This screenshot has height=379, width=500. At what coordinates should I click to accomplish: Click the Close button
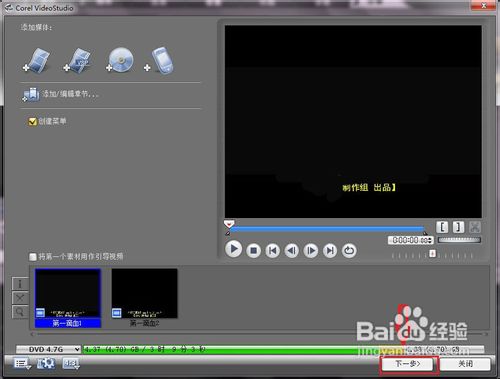[465, 364]
